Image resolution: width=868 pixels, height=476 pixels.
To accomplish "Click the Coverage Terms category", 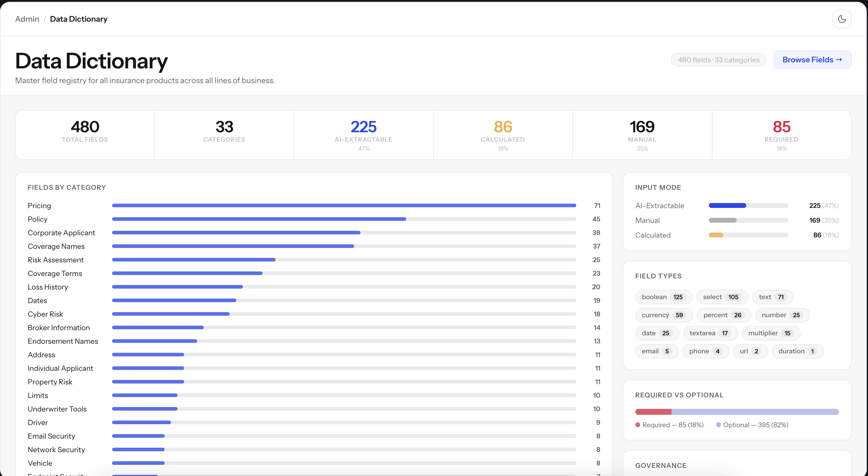I will (55, 273).
